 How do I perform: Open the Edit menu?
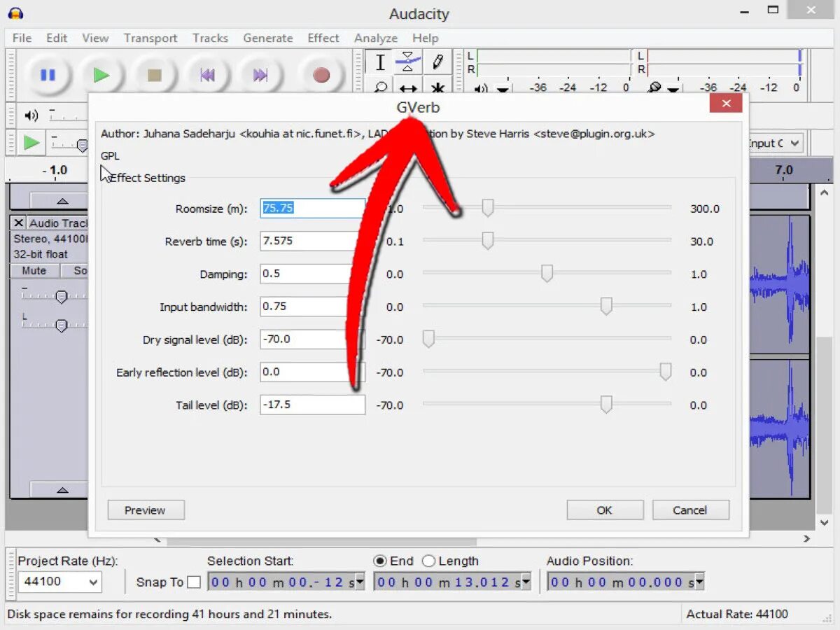[x=57, y=38]
